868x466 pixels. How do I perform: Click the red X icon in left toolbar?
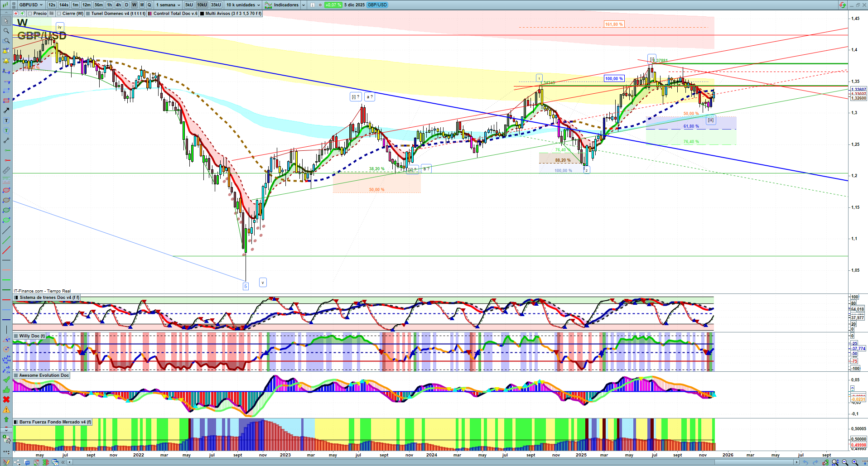pyautogui.click(x=6, y=399)
